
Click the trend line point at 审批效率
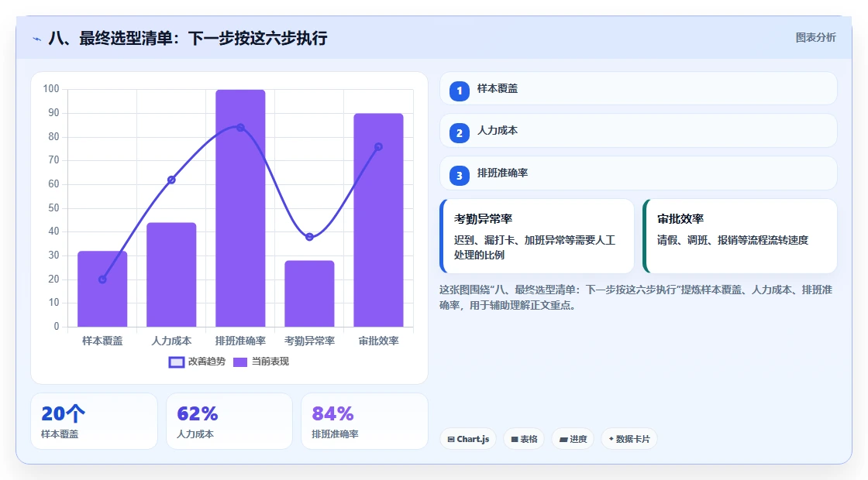pyautogui.click(x=379, y=146)
